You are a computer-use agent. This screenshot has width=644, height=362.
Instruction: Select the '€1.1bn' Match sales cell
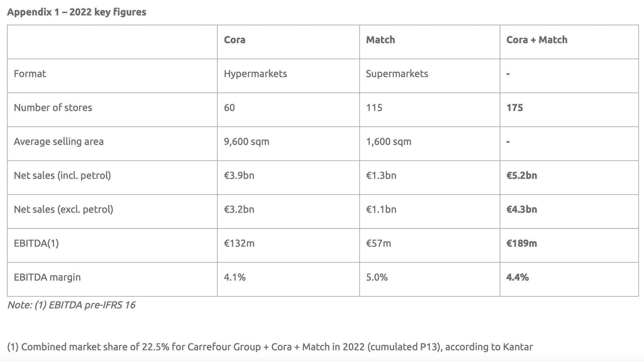point(381,209)
